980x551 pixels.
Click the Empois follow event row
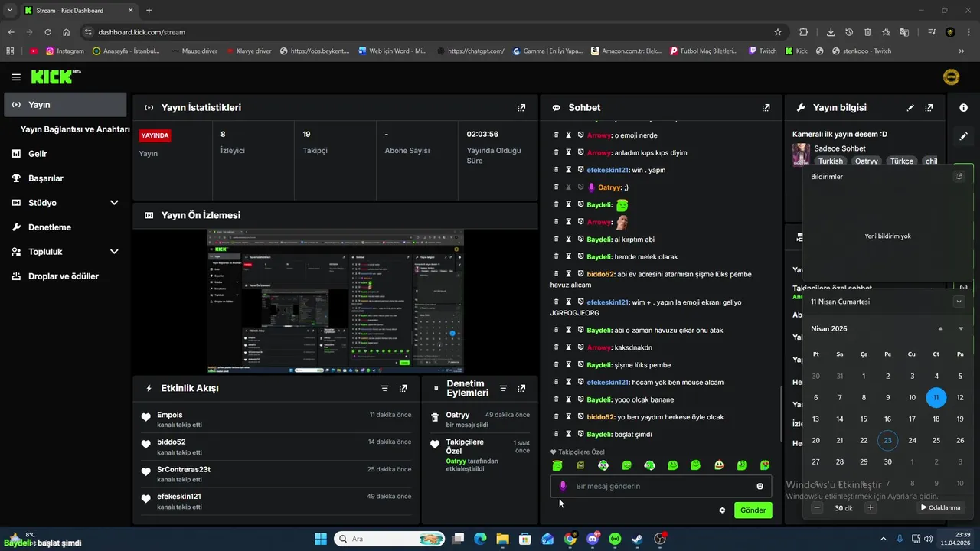click(x=276, y=419)
